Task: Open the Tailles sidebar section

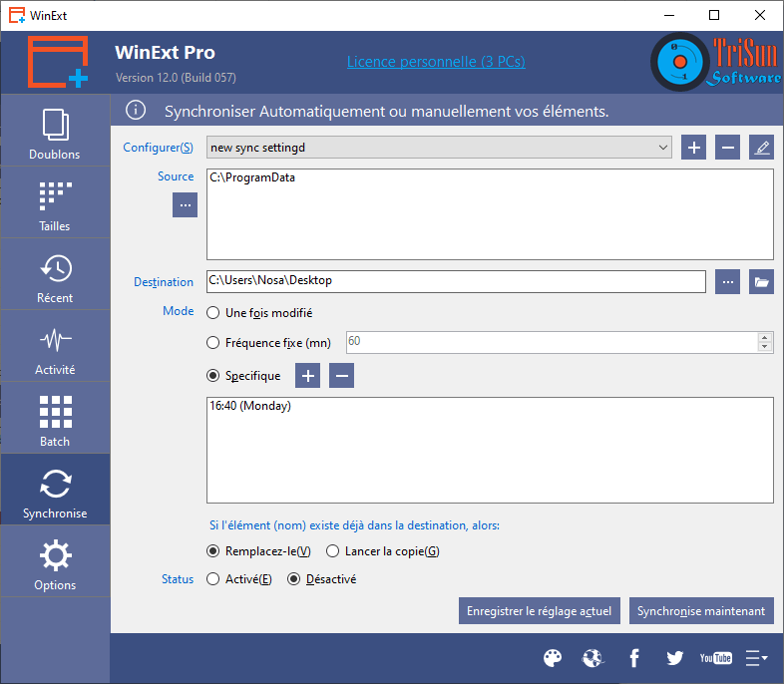Action: (55, 202)
